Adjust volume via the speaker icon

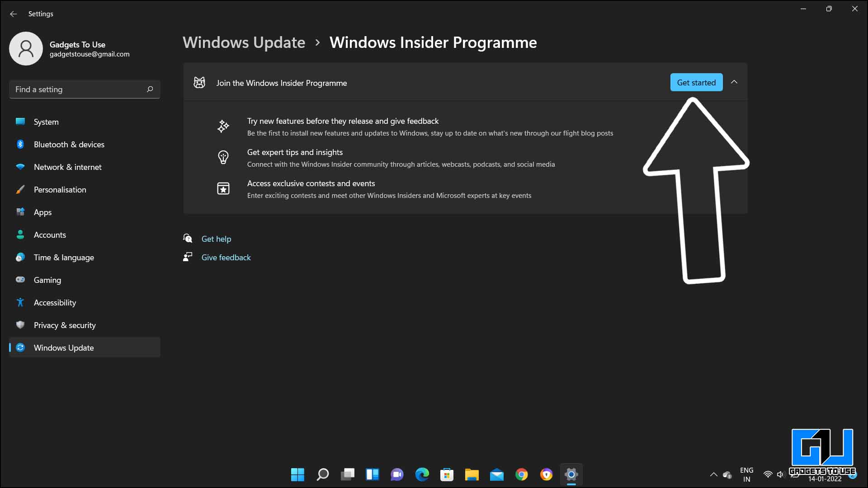pyautogui.click(x=781, y=474)
